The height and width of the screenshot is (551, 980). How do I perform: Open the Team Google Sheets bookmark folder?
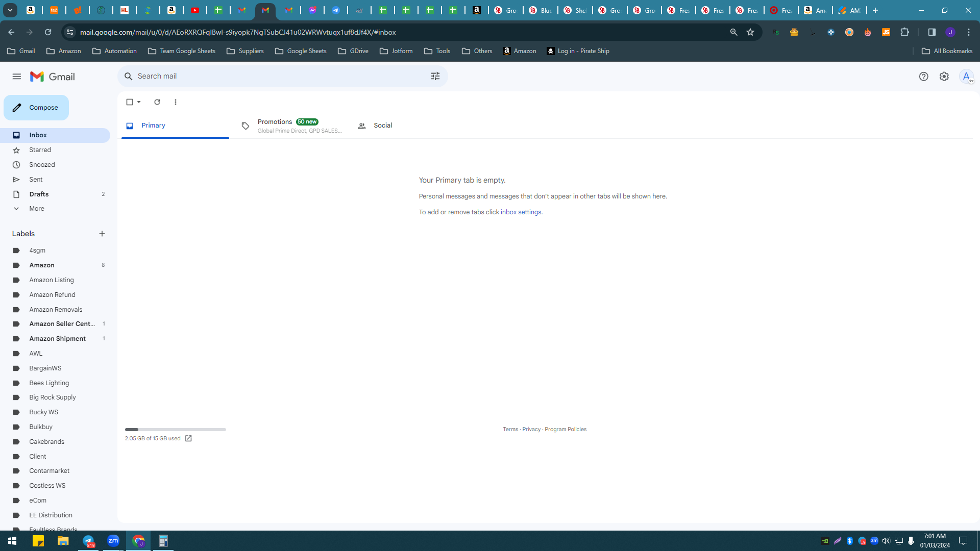point(182,51)
